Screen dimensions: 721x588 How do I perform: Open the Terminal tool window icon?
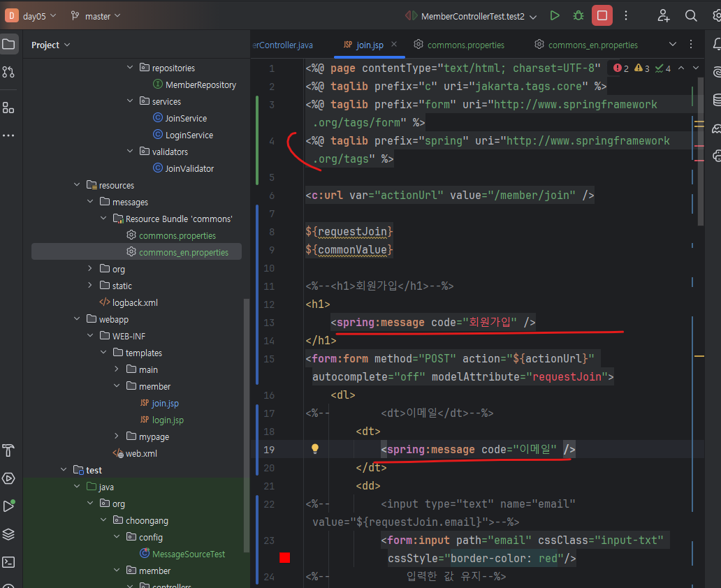pos(8,562)
